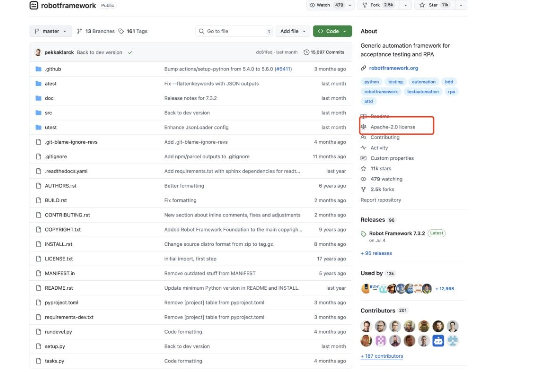Select the automation topic tag
540x372 pixels.
(x=424, y=82)
